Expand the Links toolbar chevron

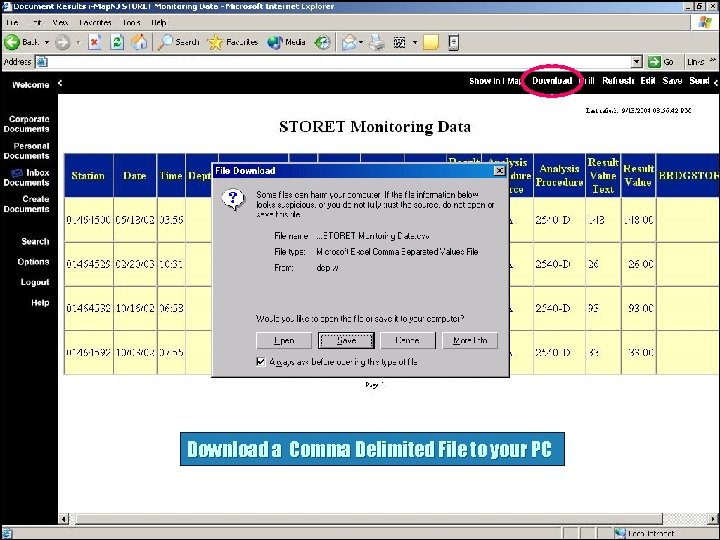tap(713, 60)
